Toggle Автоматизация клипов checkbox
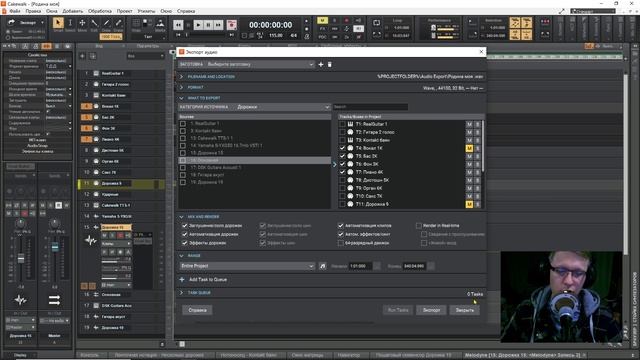 coord(341,225)
